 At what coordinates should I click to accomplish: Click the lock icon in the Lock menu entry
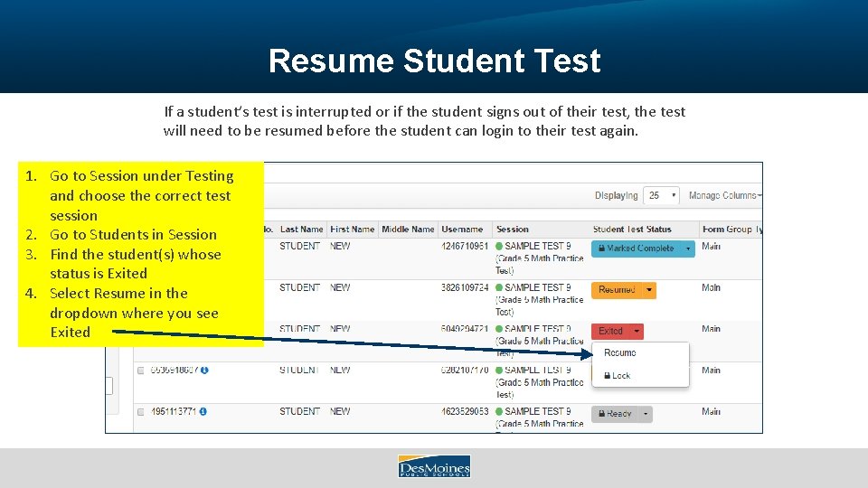pyautogui.click(x=608, y=376)
